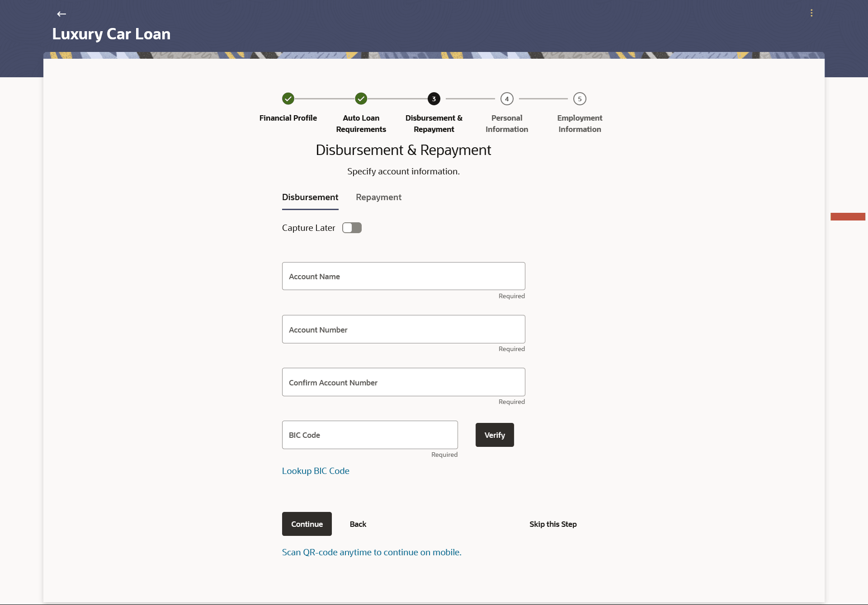Image resolution: width=868 pixels, height=605 pixels.
Task: Switch to the Repayment tab
Action: pos(378,197)
